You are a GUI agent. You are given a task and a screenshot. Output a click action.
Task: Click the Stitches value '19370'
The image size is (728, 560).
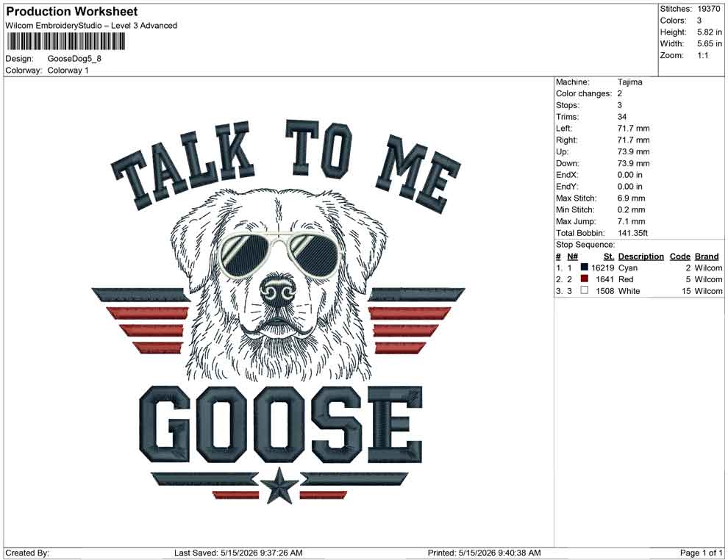tap(708, 9)
